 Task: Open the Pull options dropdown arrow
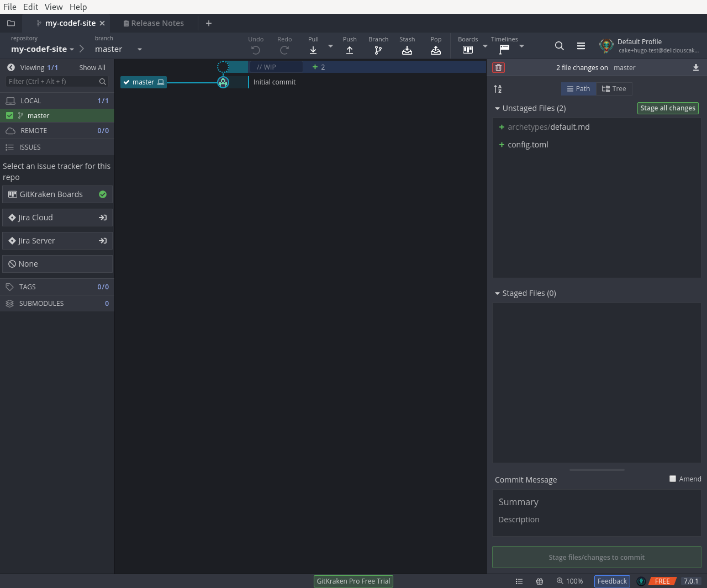330,46
